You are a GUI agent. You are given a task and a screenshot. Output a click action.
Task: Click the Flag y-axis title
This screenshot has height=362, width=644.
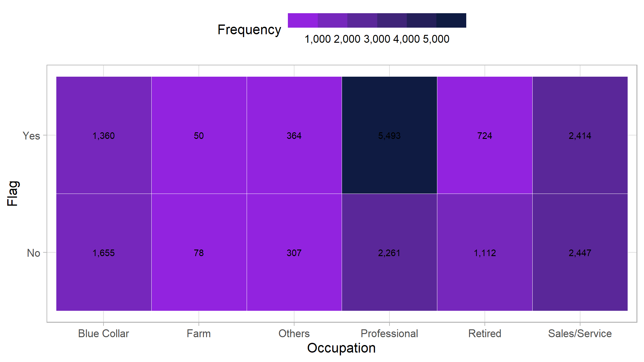pyautogui.click(x=13, y=193)
